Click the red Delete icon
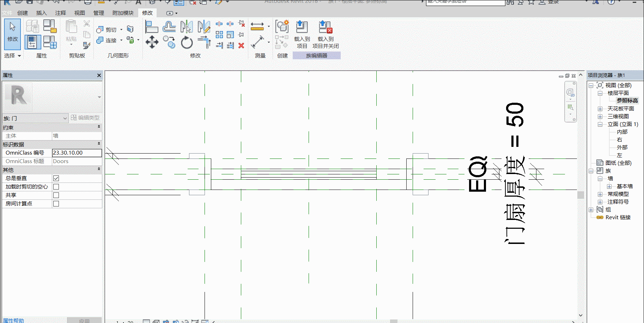This screenshot has width=644, height=323. (241, 46)
